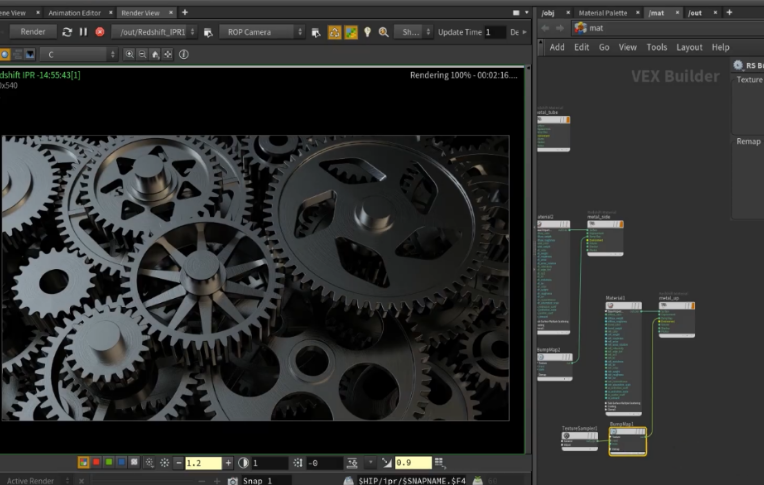Image resolution: width=764 pixels, height=485 pixels.
Task: Stop the render with red icon
Action: coord(100,32)
